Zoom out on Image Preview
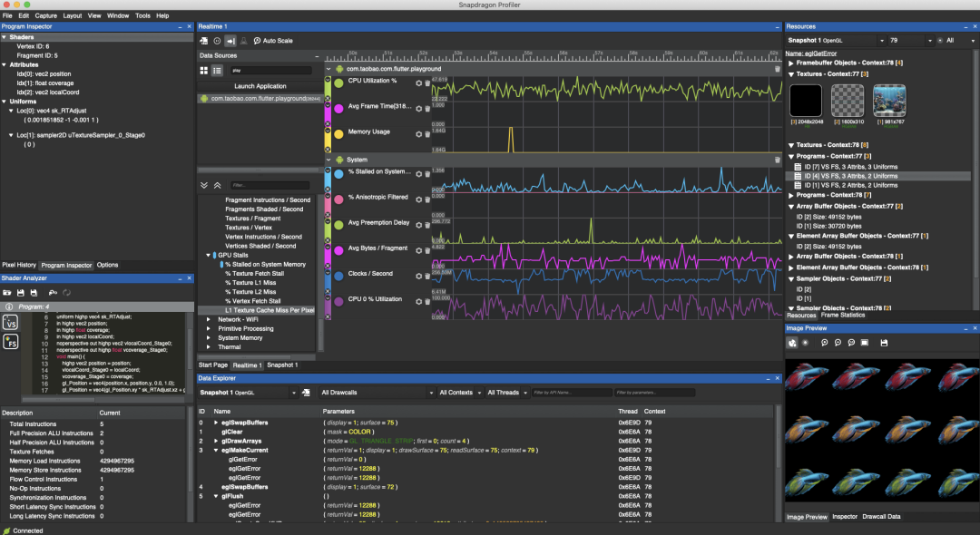This screenshot has width=980, height=535. [838, 343]
